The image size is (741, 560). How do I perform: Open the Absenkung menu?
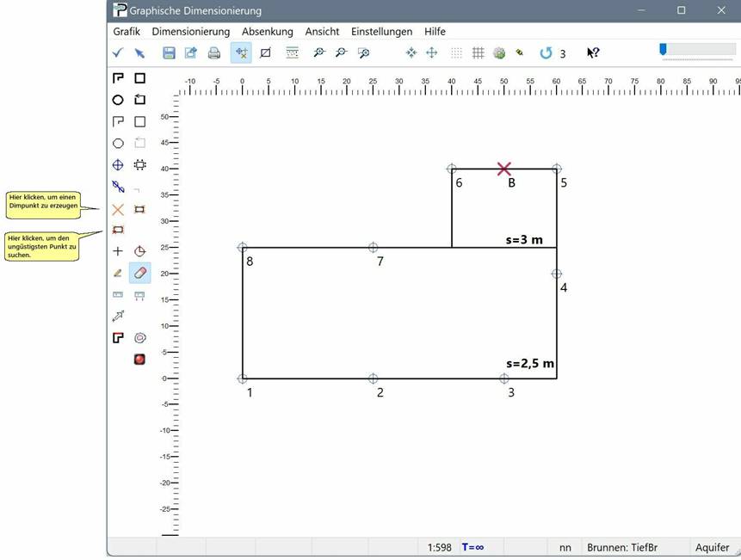pos(268,32)
